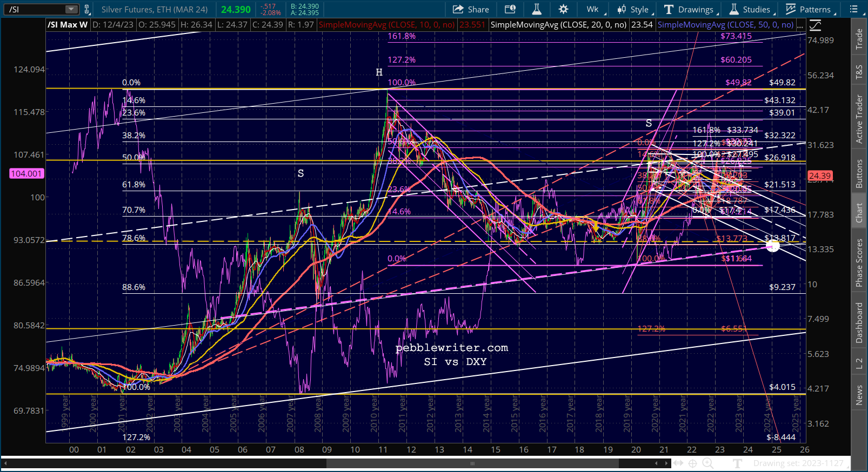This screenshot has height=472, width=868.
Task: Open the Drawings menu button
Action: click(690, 9)
